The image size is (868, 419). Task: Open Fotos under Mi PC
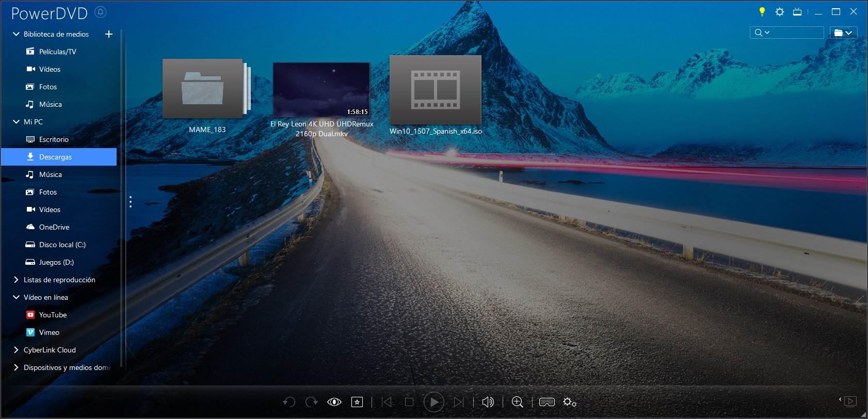coord(47,192)
